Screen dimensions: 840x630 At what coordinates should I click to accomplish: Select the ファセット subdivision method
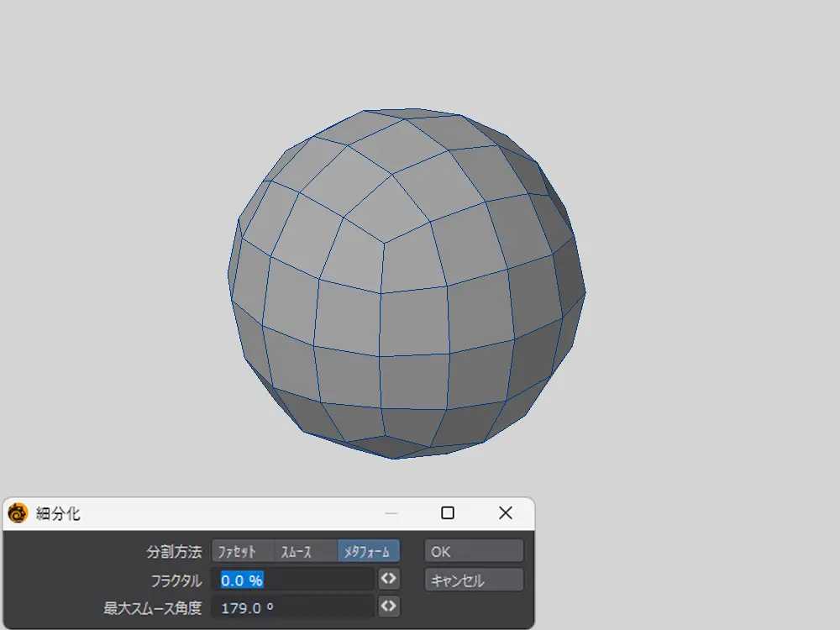[x=243, y=552]
